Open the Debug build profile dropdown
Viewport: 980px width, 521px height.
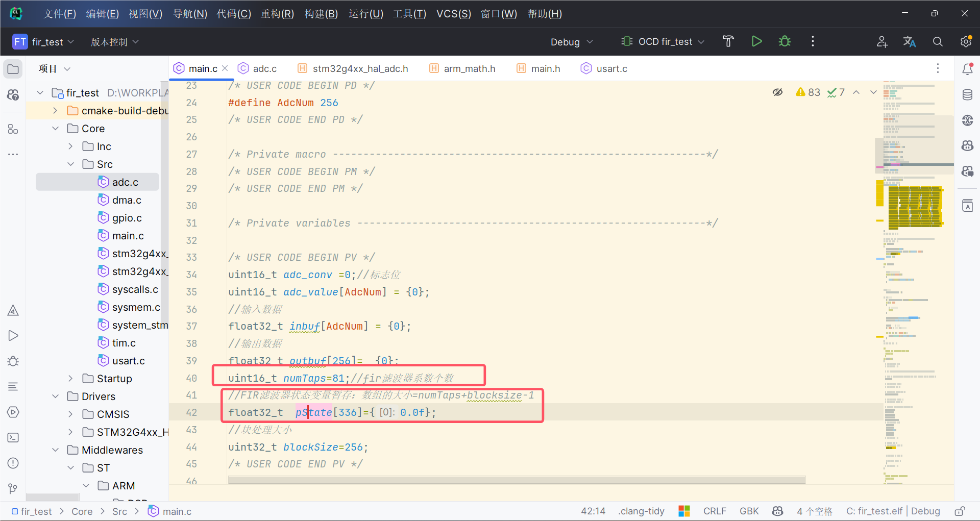coord(572,42)
